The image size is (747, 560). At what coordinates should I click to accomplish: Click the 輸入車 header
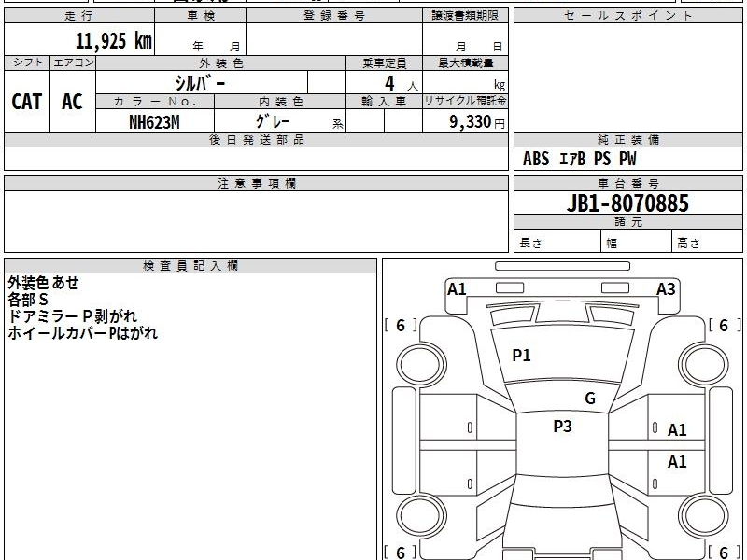pyautogui.click(x=384, y=102)
